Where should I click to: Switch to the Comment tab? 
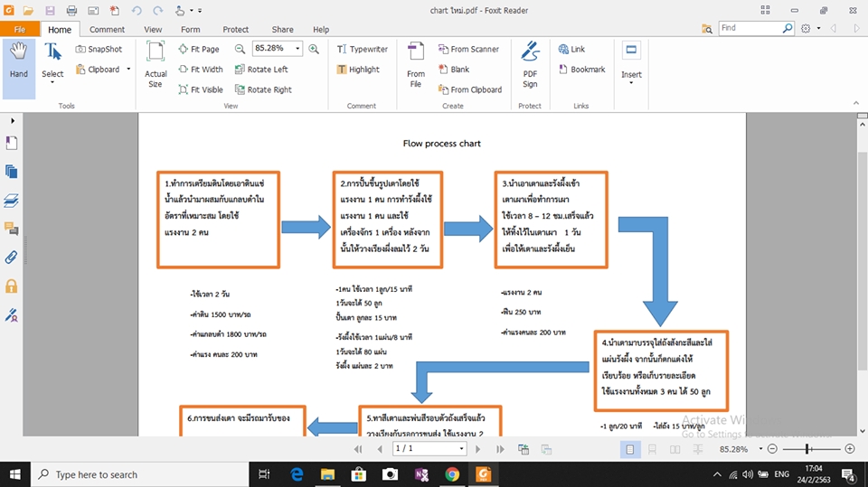[x=107, y=29]
